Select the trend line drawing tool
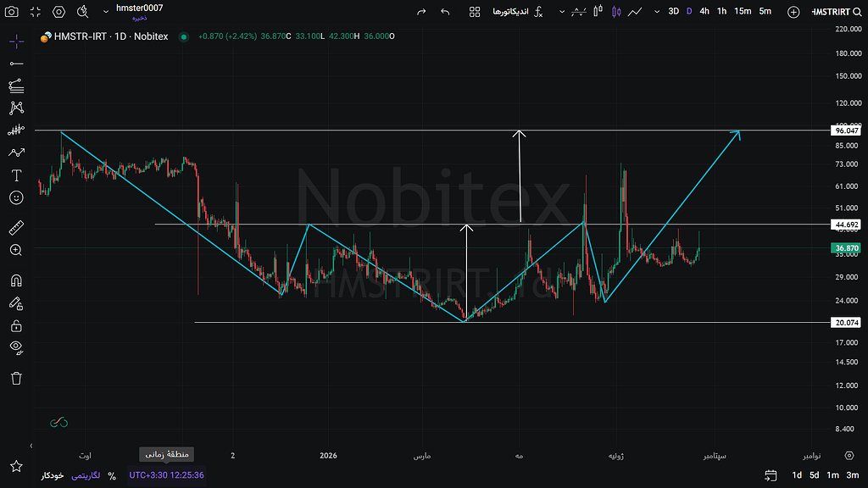The width and height of the screenshot is (868, 488). point(17,64)
